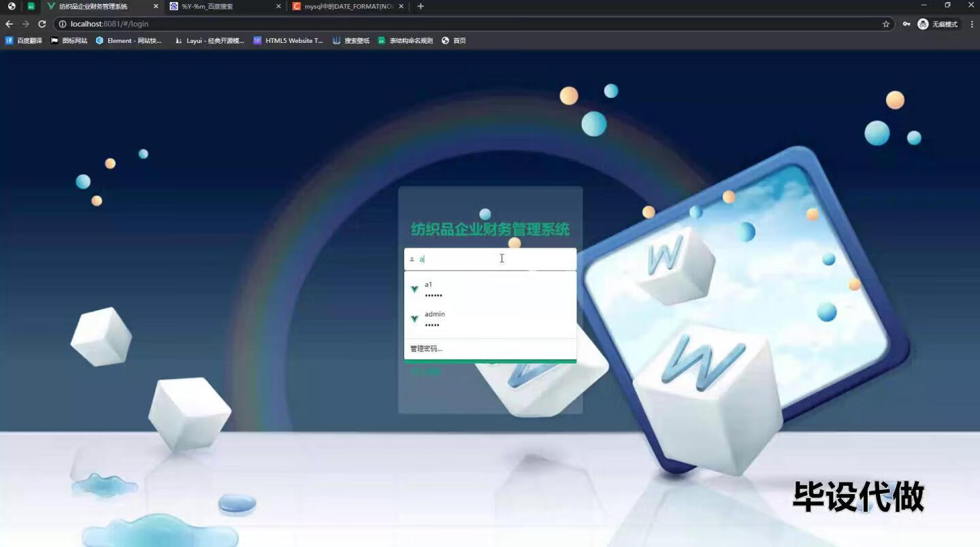Open the 图标网站 bookmark
Viewport: 980px width, 547px height.
(x=69, y=41)
